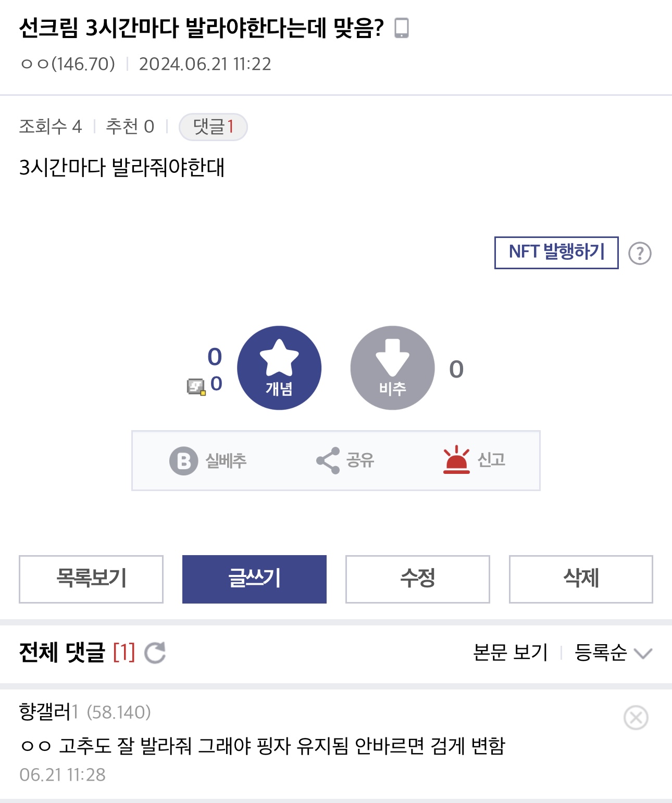Click the 실베추 B icon

(x=183, y=461)
